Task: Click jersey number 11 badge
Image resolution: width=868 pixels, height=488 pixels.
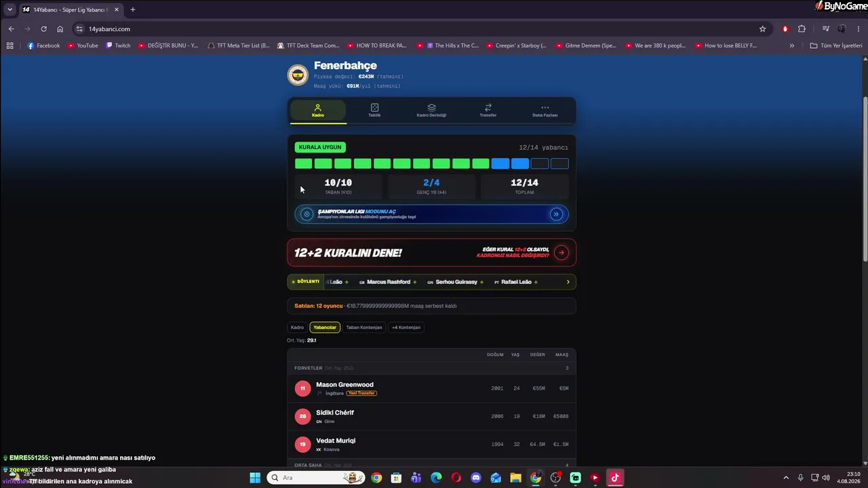Action: 302,388
